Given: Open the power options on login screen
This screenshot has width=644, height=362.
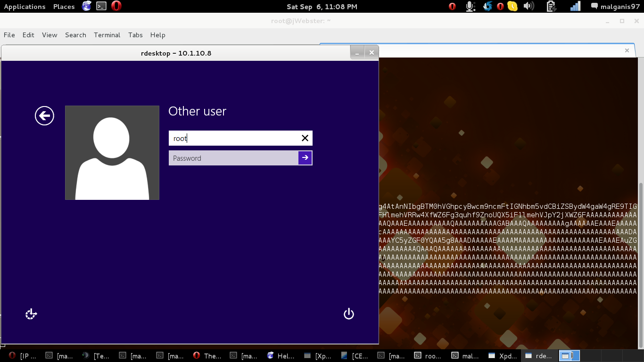Looking at the screenshot, I should pyautogui.click(x=349, y=314).
